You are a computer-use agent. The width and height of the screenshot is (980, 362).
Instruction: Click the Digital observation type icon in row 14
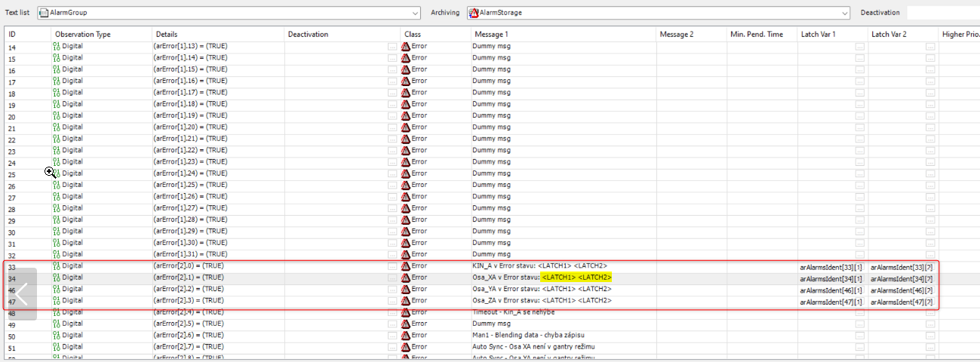(57, 46)
